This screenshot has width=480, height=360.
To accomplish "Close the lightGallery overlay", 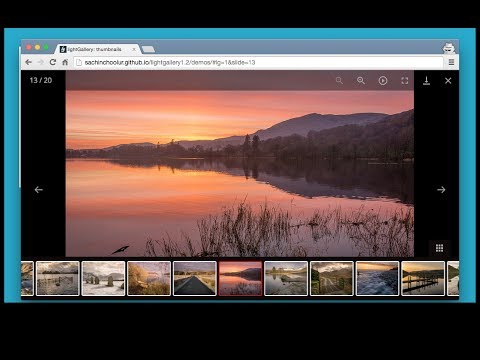I will [448, 81].
